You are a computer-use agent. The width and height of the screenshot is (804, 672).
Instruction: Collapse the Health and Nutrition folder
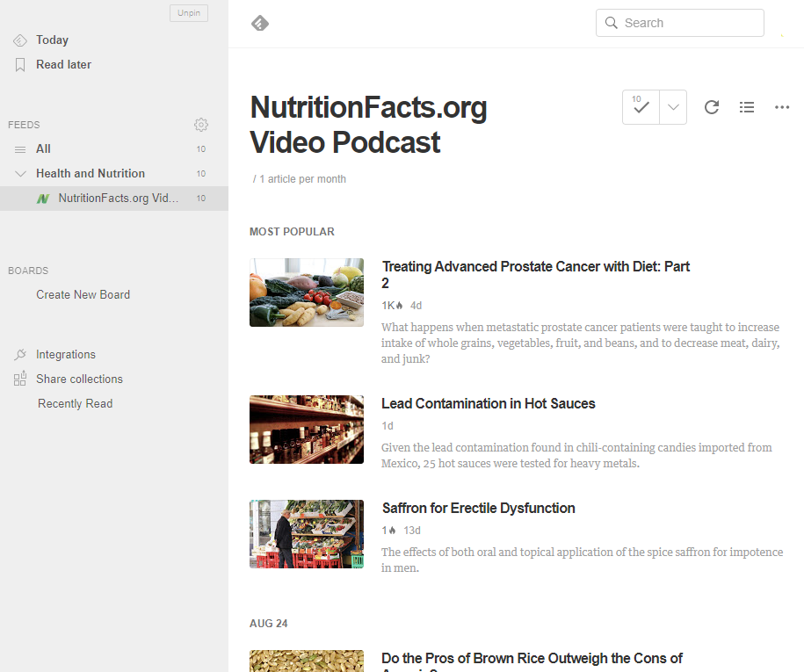21,174
